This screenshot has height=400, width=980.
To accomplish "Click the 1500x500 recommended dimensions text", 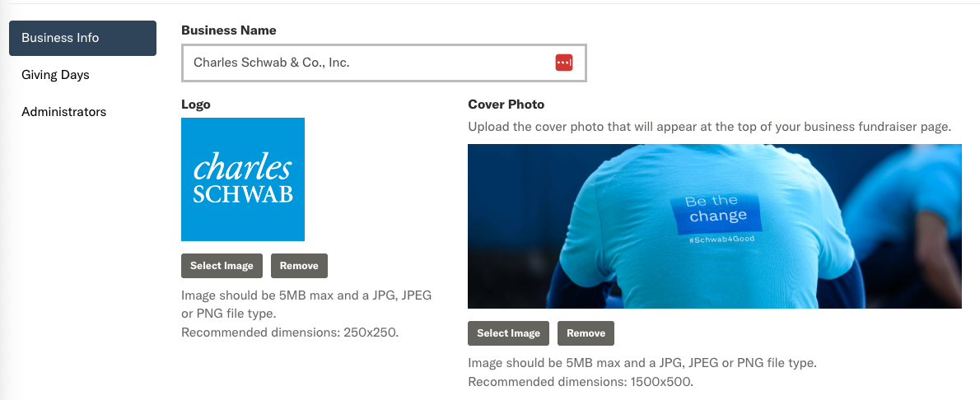I will point(580,382).
